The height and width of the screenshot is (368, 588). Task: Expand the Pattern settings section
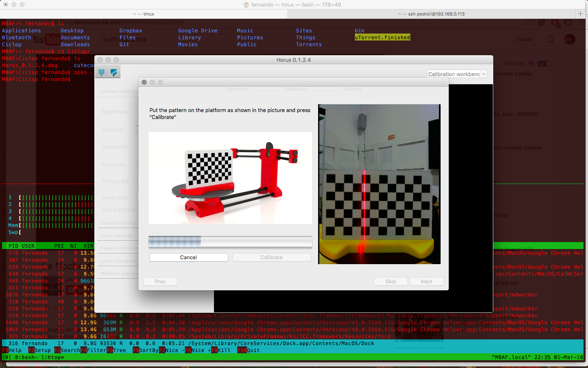point(119,223)
